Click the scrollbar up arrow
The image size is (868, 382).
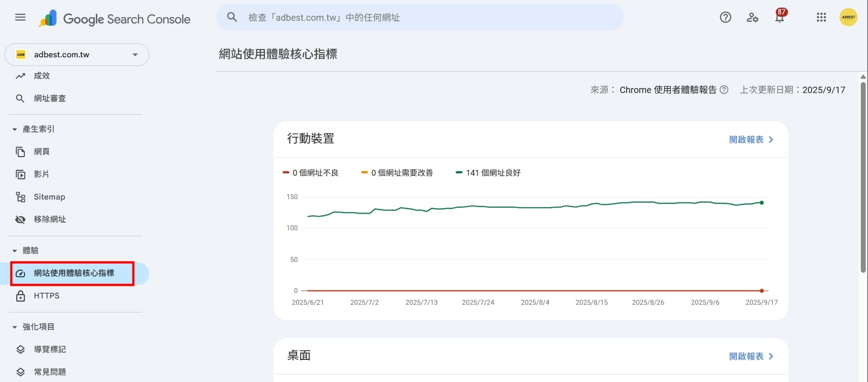coord(863,77)
